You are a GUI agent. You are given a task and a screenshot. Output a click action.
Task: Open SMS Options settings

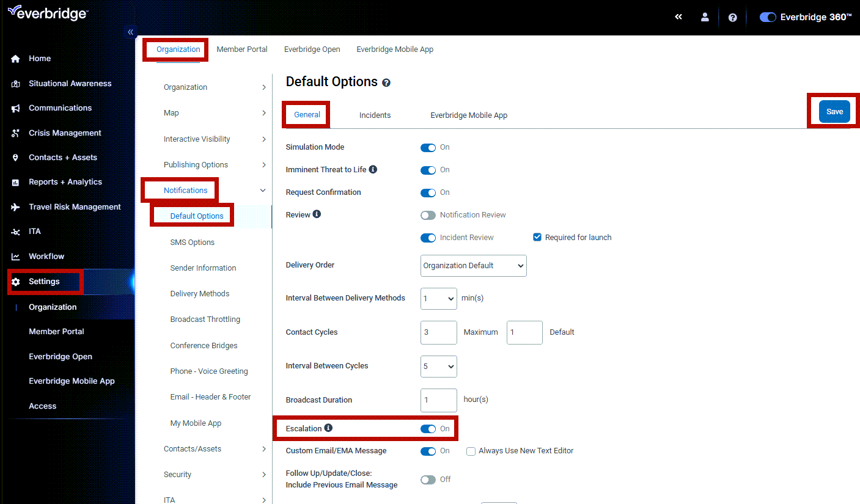click(193, 243)
